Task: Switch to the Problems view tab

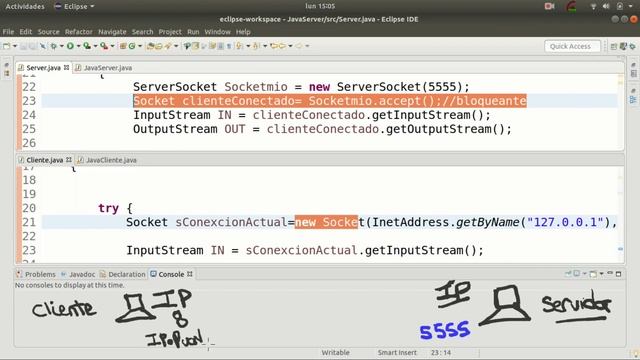Action: (x=36, y=274)
